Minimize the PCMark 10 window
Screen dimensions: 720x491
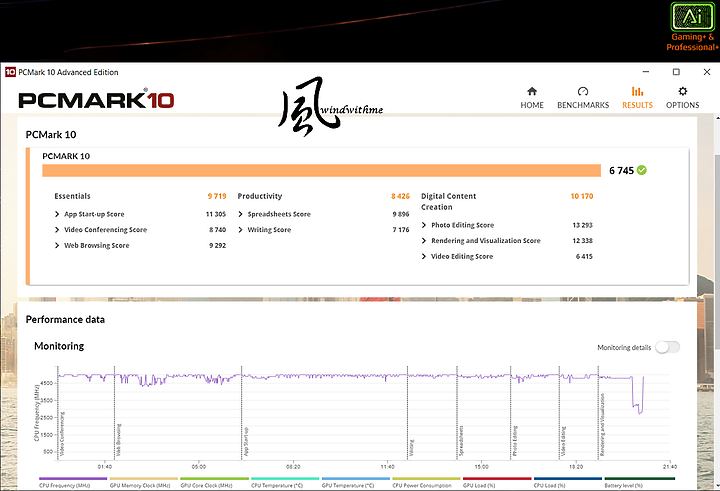pyautogui.click(x=646, y=72)
